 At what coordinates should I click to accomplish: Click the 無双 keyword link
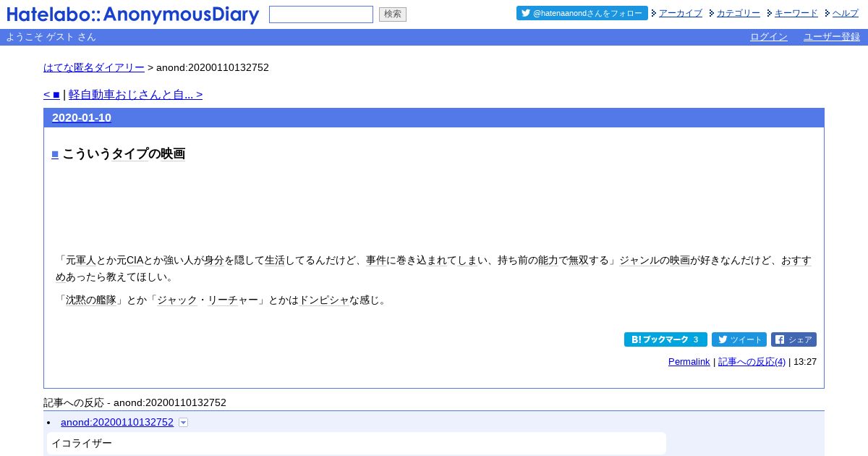coord(579,260)
